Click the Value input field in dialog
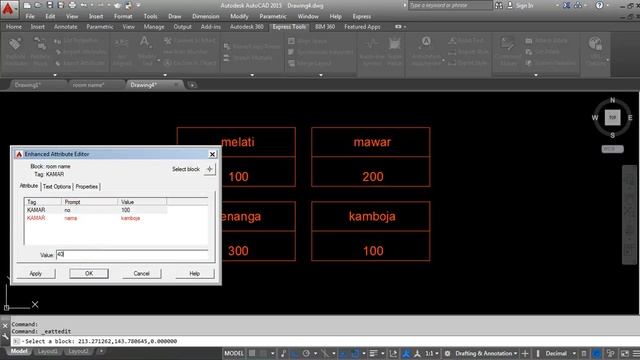 tap(132, 255)
